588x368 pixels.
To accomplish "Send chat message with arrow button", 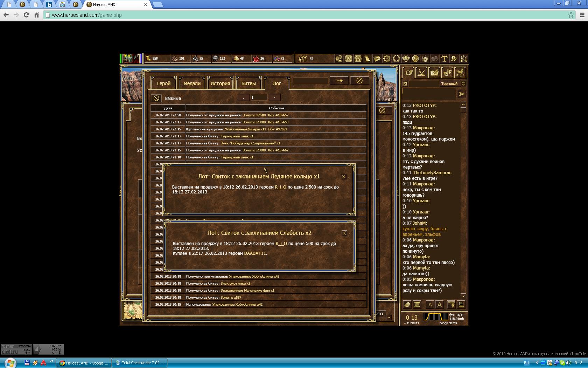I will click(x=461, y=94).
